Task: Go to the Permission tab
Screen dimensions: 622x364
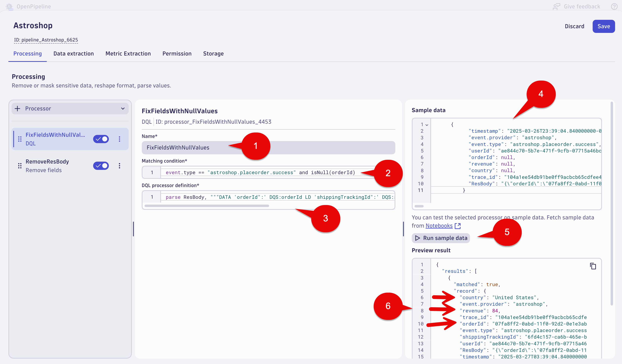Action: pyautogui.click(x=177, y=53)
